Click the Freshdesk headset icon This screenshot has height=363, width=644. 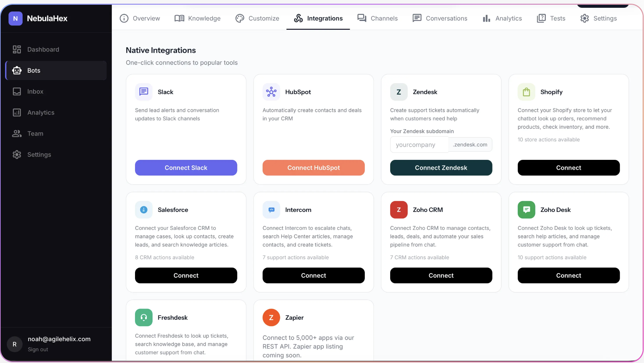coord(144,318)
